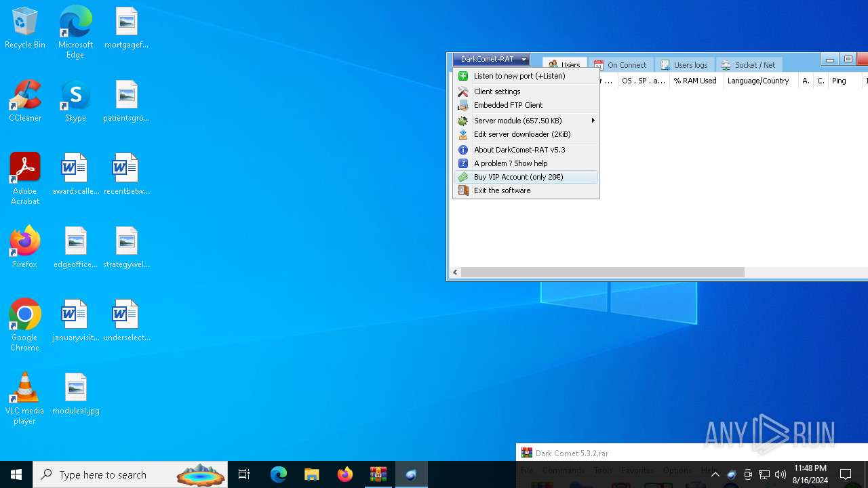
Task: Select underselect... Word document
Action: [126, 321]
